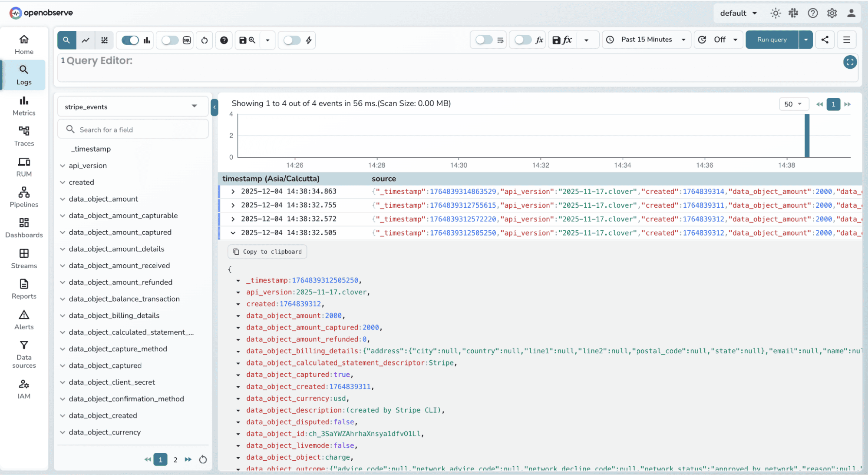Open the Past 15 Minutes time range selector
868x475 pixels.
646,40
